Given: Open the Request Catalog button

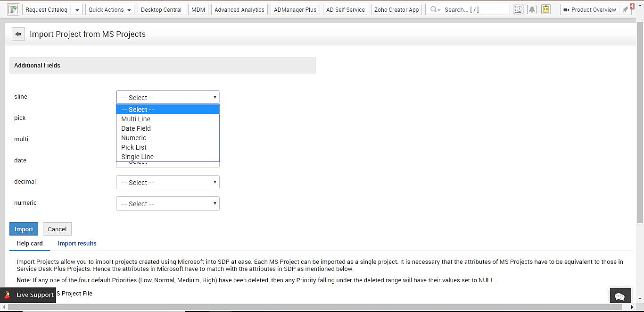Looking at the screenshot, I should tap(46, 9).
